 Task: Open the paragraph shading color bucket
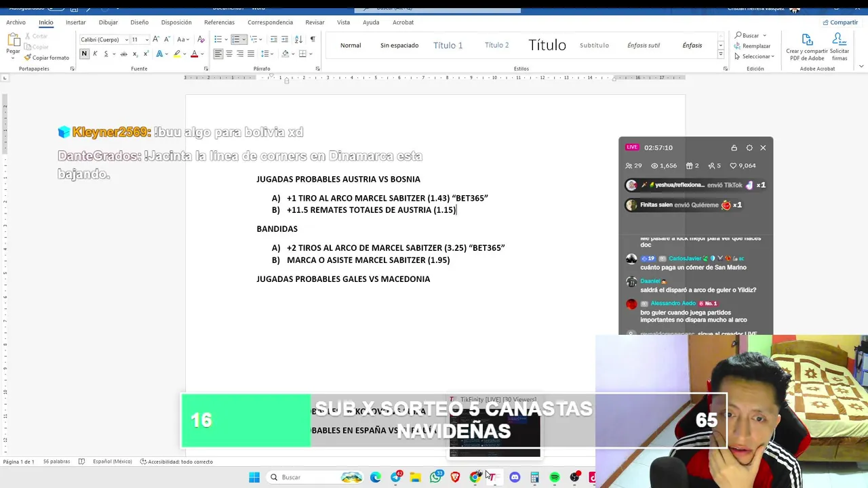(x=285, y=54)
